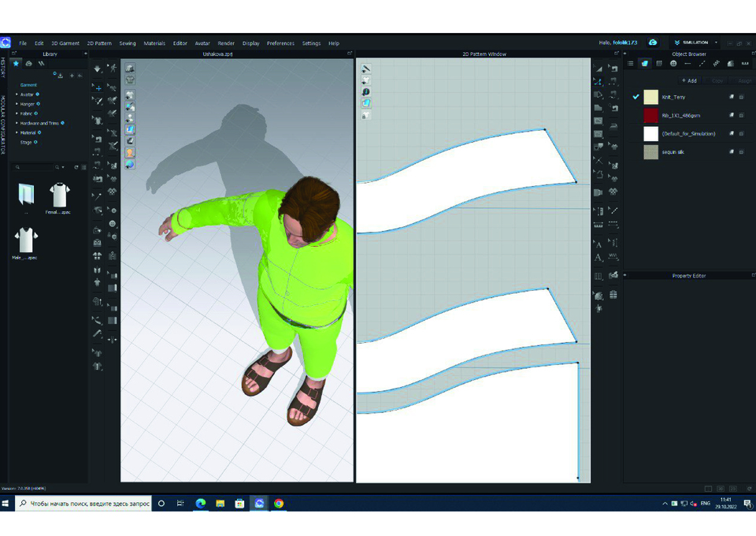Expand the Avatar tree node in Library
The height and width of the screenshot is (536, 756).
click(17, 95)
